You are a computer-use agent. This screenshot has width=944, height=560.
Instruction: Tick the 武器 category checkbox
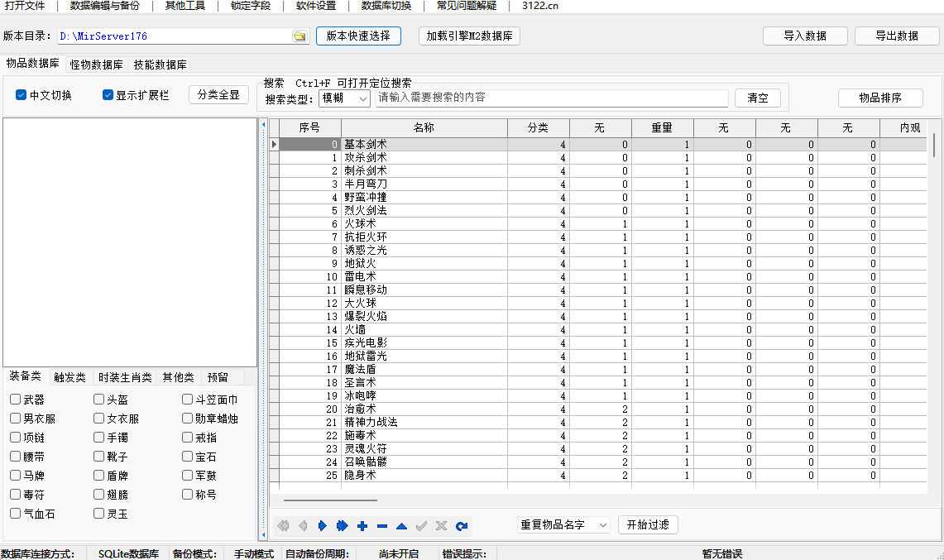[16, 400]
